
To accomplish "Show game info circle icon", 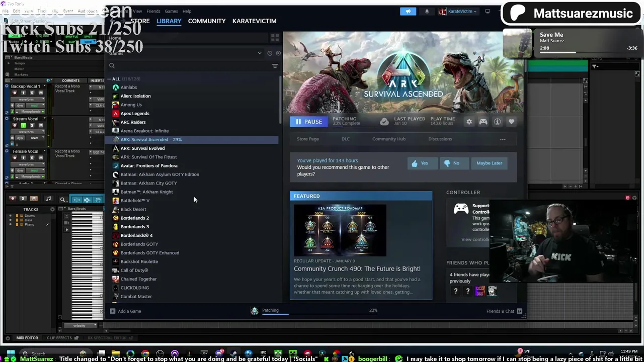I will (497, 122).
